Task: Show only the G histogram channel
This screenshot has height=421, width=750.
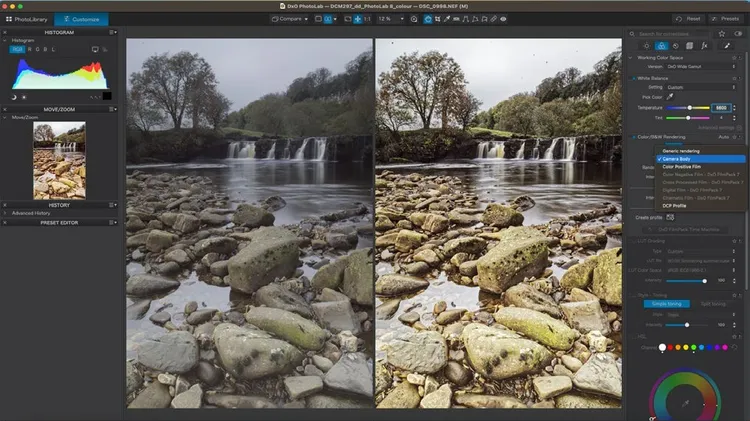Action: (38, 49)
